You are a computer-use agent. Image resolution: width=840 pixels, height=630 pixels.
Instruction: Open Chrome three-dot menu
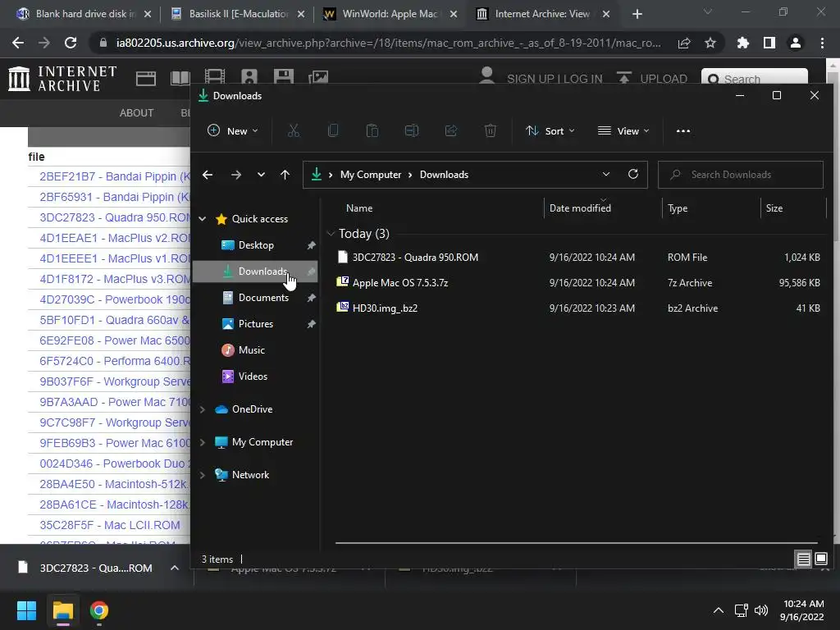[822, 43]
